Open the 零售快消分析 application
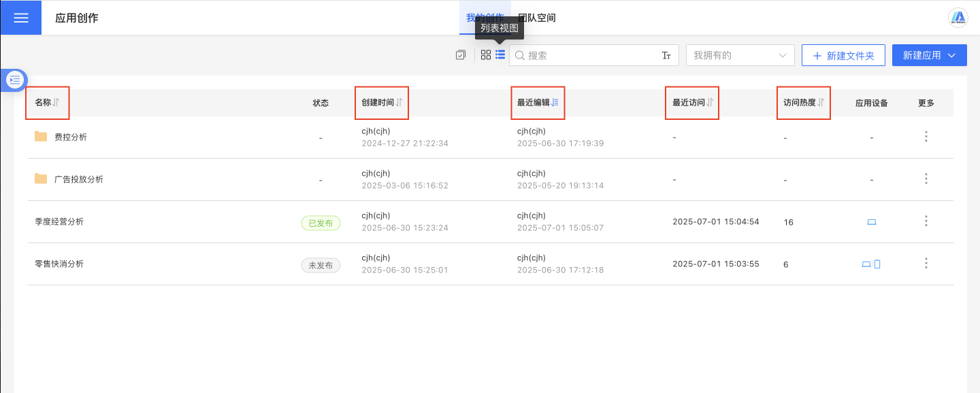Viewport: 980px width, 393px height. [59, 264]
